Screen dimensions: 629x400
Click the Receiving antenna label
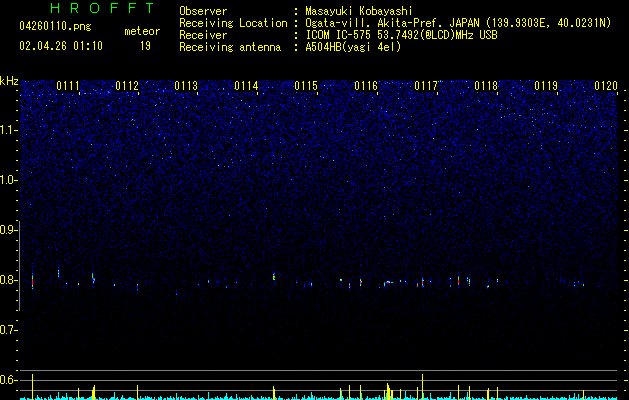coord(230,47)
